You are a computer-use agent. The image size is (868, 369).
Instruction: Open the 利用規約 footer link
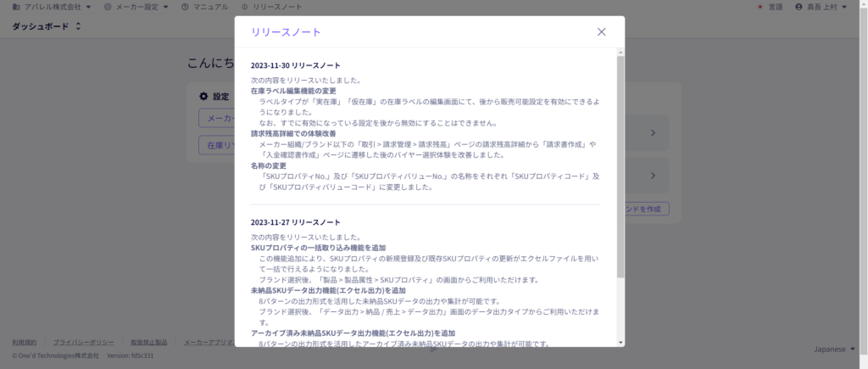(25, 343)
